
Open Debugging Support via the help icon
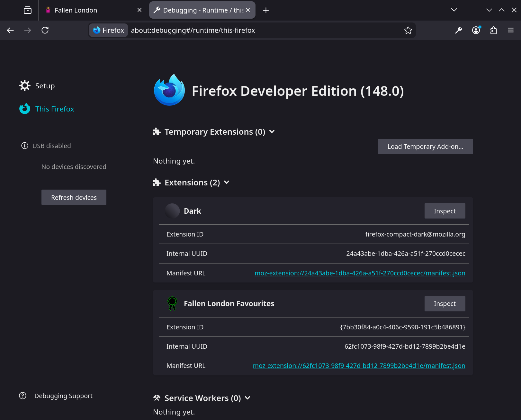point(22,396)
